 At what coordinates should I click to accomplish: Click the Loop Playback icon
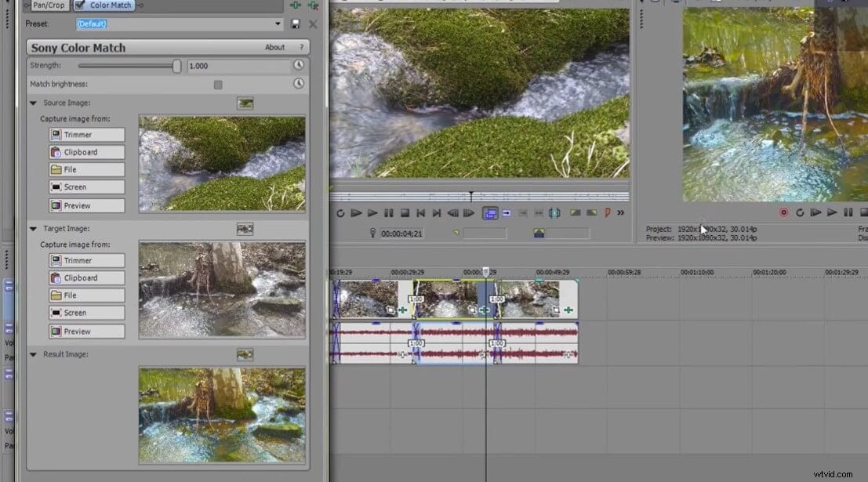(x=340, y=212)
